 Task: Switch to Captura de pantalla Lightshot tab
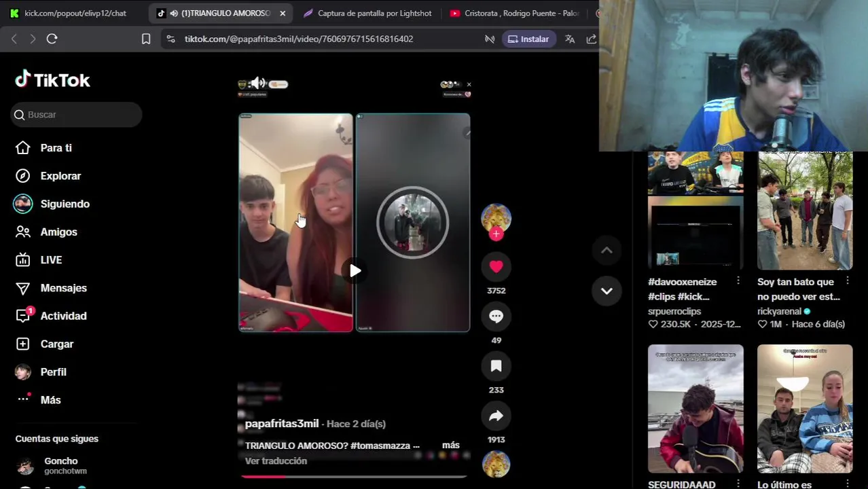tap(367, 13)
